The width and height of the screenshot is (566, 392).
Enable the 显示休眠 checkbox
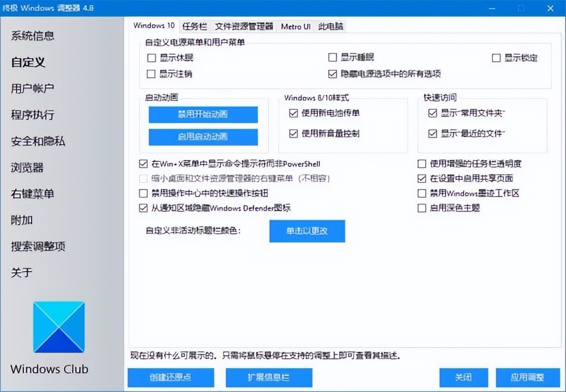151,58
